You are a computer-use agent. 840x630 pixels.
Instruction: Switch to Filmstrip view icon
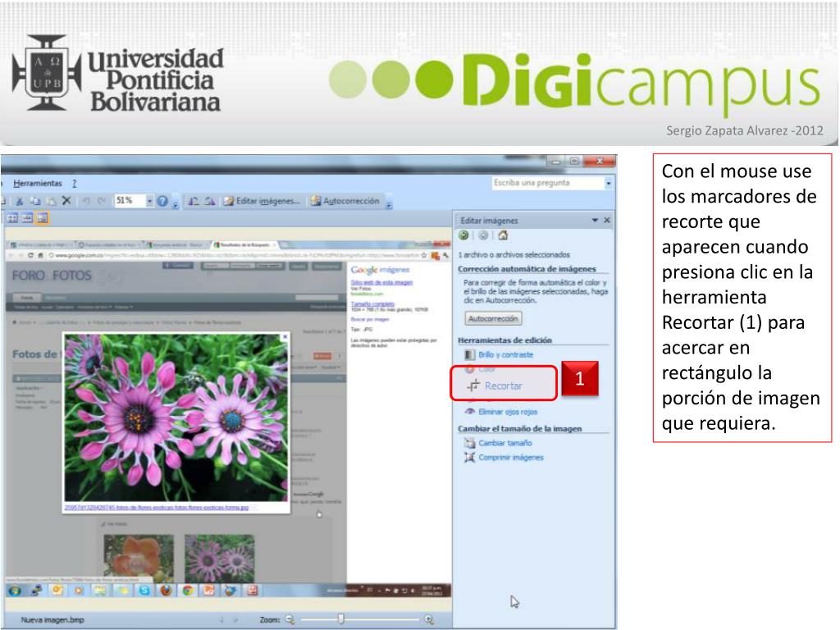pyautogui.click(x=27, y=218)
